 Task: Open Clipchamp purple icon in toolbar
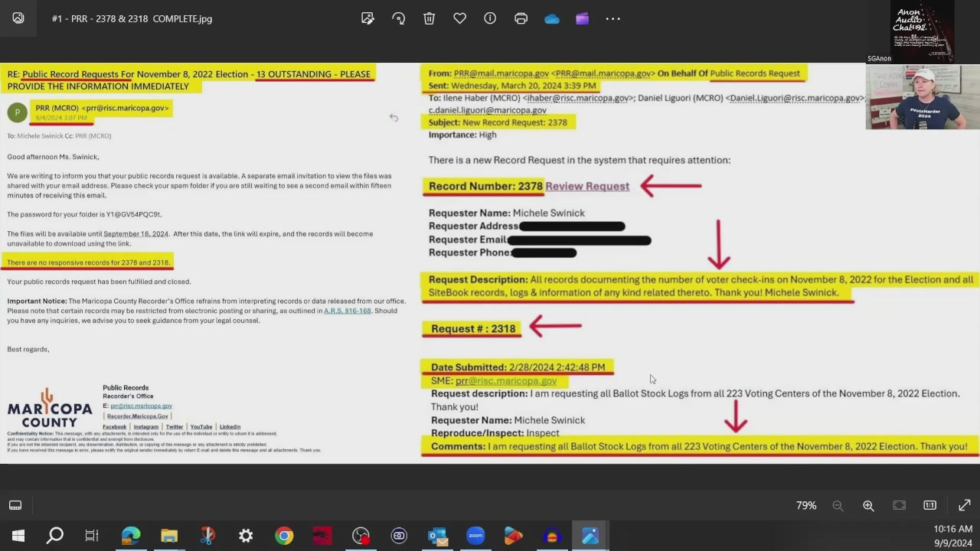(583, 18)
